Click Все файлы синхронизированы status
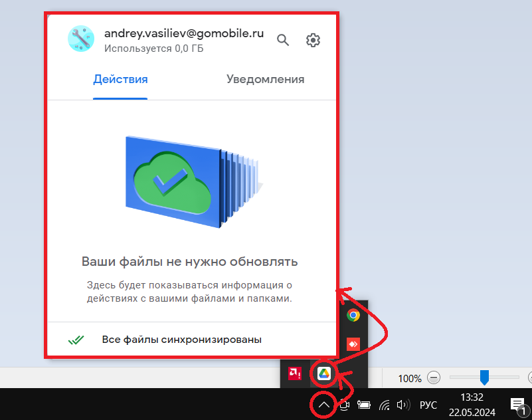Viewport: 532px width, 420px height. [x=181, y=340]
